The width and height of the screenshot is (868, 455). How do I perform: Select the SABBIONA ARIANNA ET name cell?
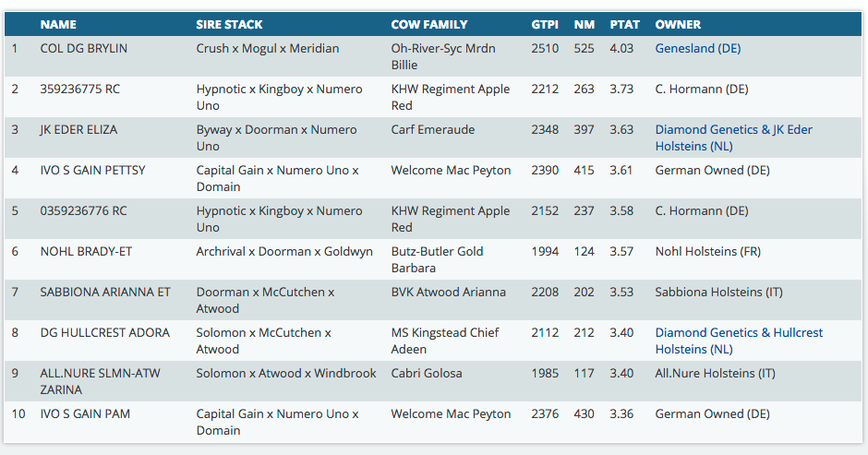pos(105,293)
